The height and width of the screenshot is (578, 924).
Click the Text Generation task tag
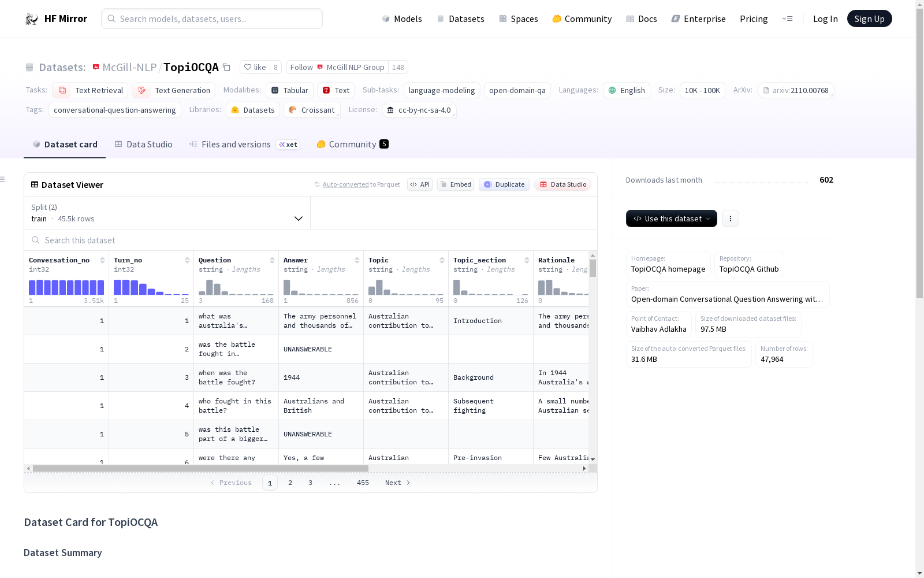pos(173,90)
